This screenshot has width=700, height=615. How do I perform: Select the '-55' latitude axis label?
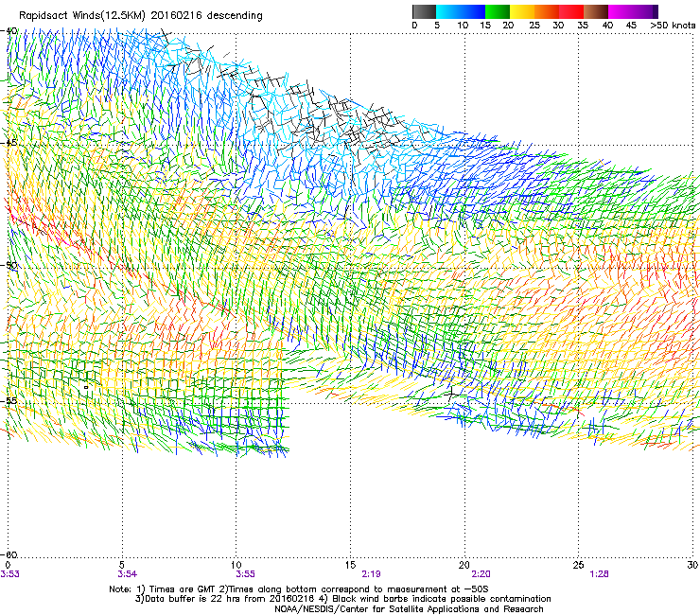point(9,400)
